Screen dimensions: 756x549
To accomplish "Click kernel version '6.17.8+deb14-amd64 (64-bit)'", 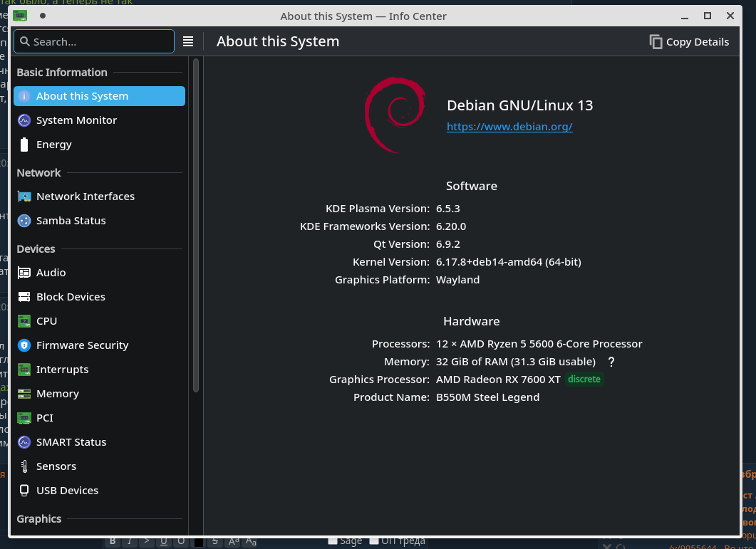I will pos(508,262).
